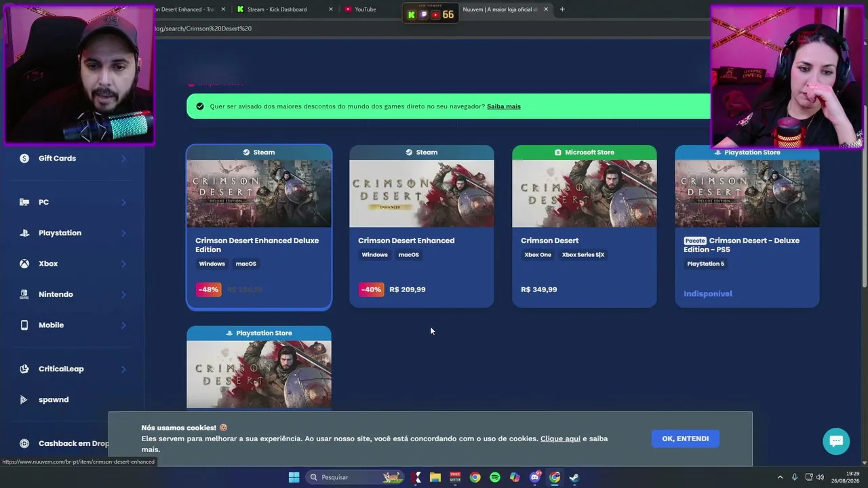Viewport: 868px width, 488px height.
Task: Open the Windows Start menu
Action: pos(294,477)
